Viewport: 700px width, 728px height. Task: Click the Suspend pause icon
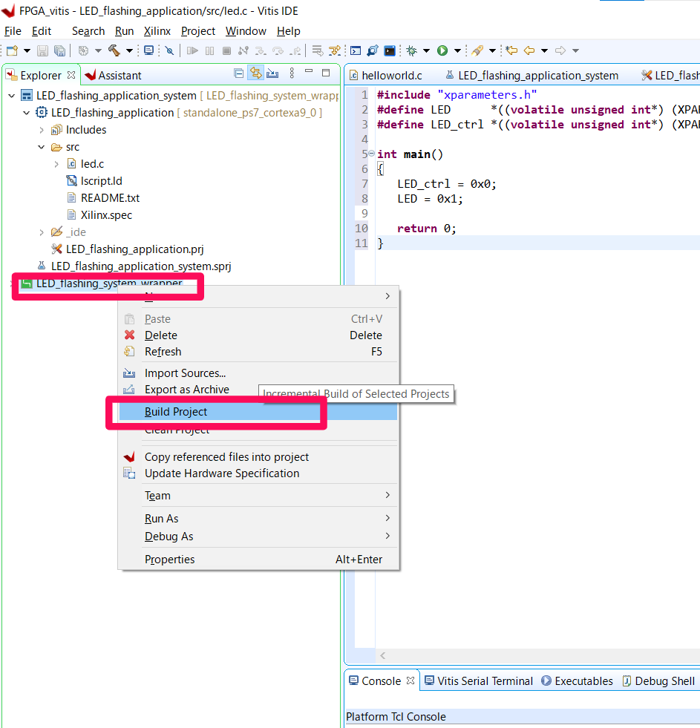(210, 50)
